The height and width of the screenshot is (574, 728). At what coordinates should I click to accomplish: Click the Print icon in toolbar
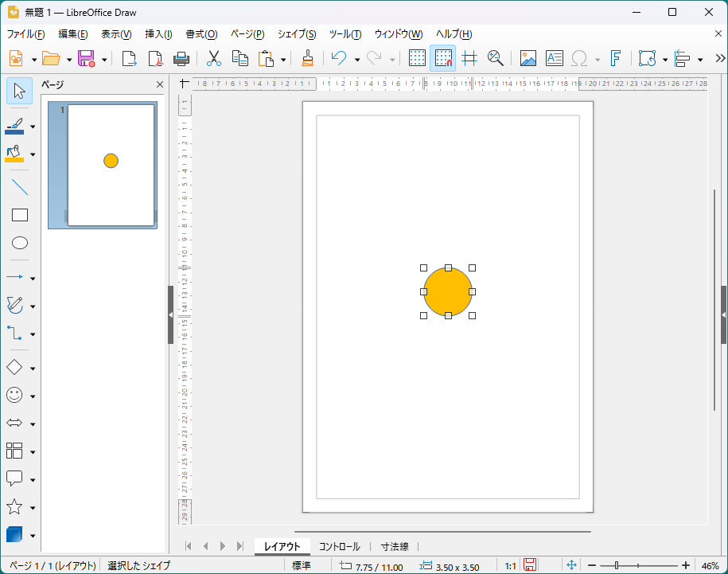[x=181, y=58]
